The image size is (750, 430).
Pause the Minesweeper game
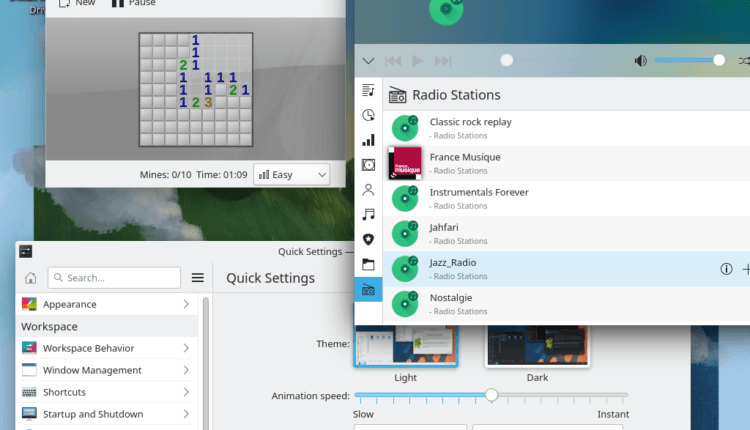pyautogui.click(x=132, y=3)
